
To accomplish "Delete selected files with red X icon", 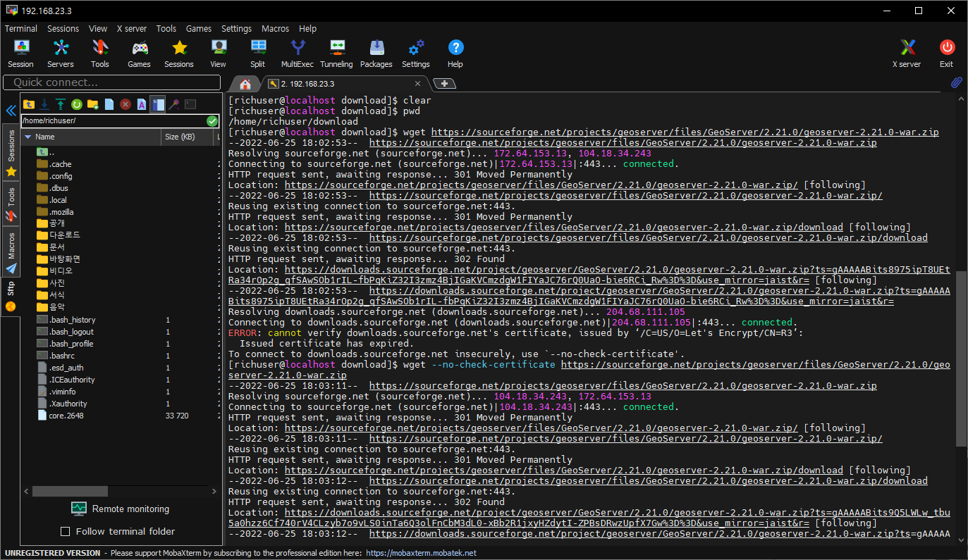I will pos(125,104).
